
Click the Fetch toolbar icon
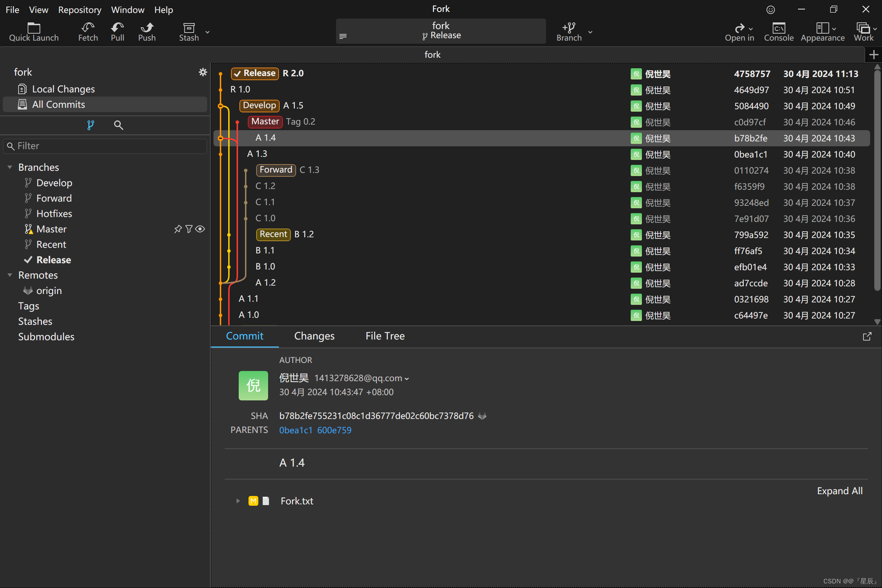pyautogui.click(x=88, y=28)
